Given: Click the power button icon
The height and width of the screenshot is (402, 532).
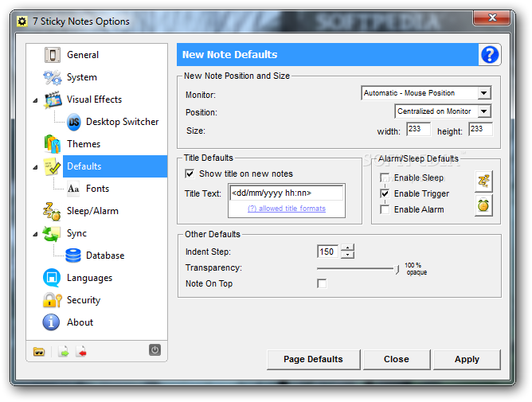Looking at the screenshot, I should (155, 349).
